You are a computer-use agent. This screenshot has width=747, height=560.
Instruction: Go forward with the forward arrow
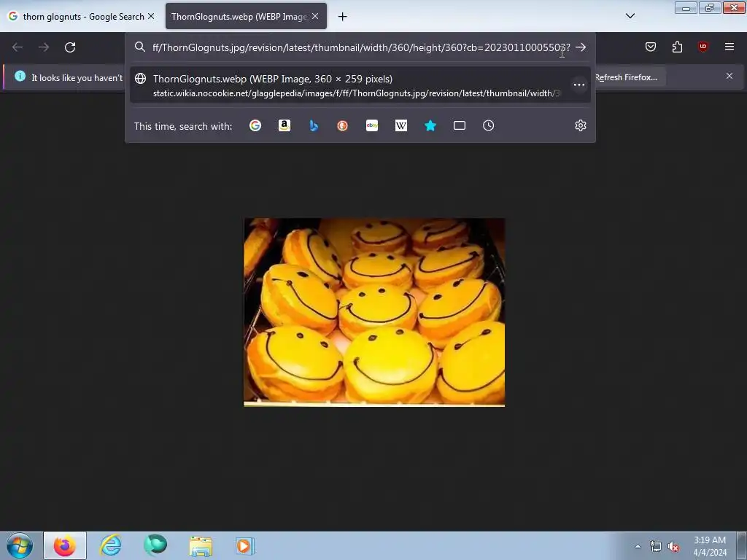(x=44, y=47)
